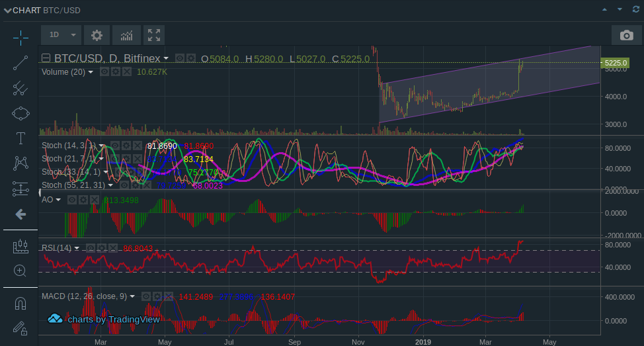Expand the BTC/USD, D, Bitfinex legend dropdown
Image resolution: width=644 pixels, height=346 pixels.
[166, 59]
